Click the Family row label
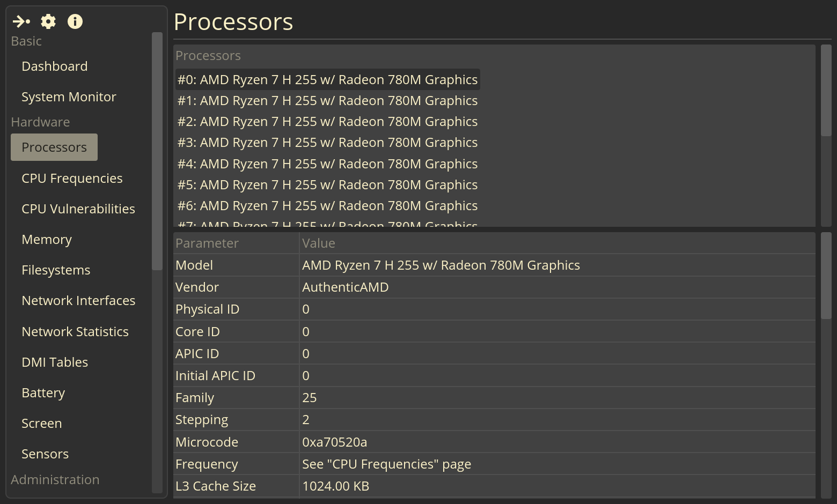The height and width of the screenshot is (504, 837). pyautogui.click(x=195, y=398)
